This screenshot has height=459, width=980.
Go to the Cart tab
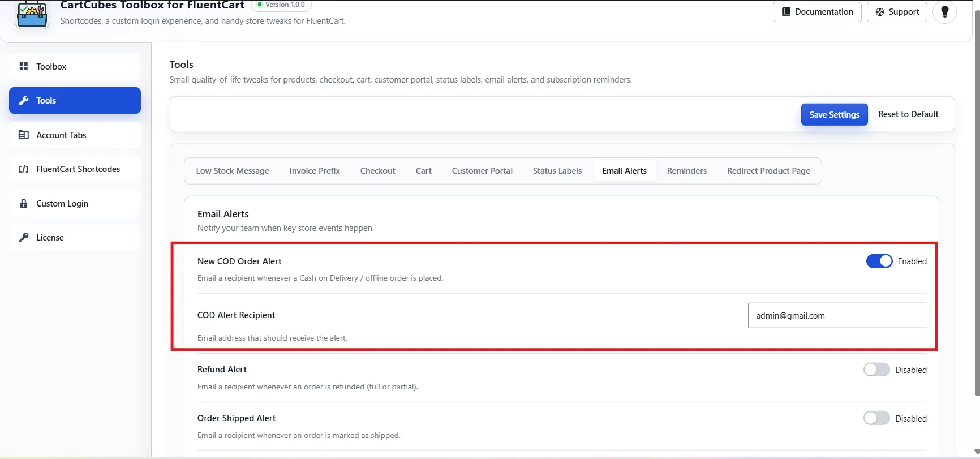(424, 171)
